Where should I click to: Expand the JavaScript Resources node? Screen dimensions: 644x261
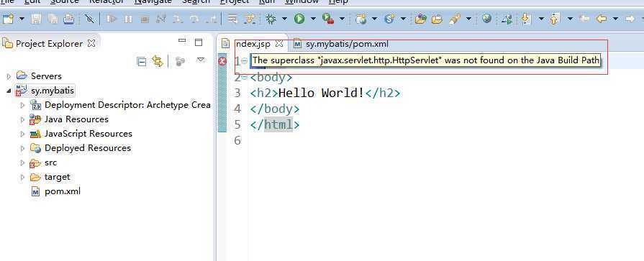click(x=23, y=134)
